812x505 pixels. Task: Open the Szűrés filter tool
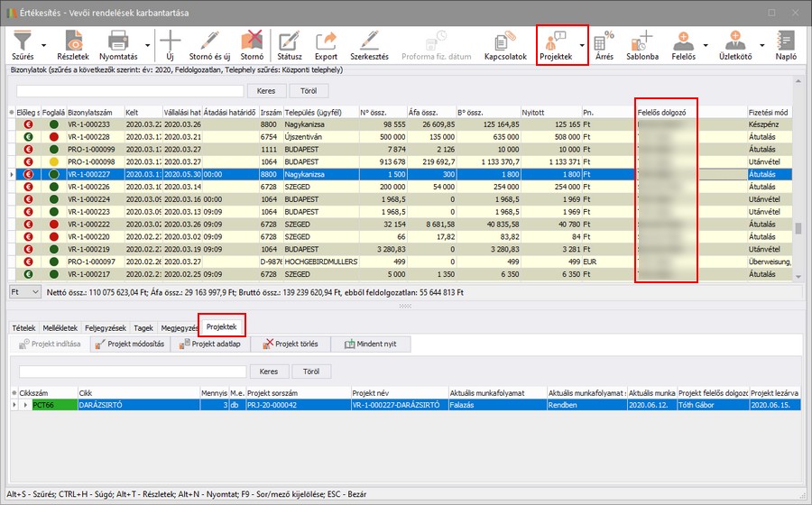click(22, 45)
